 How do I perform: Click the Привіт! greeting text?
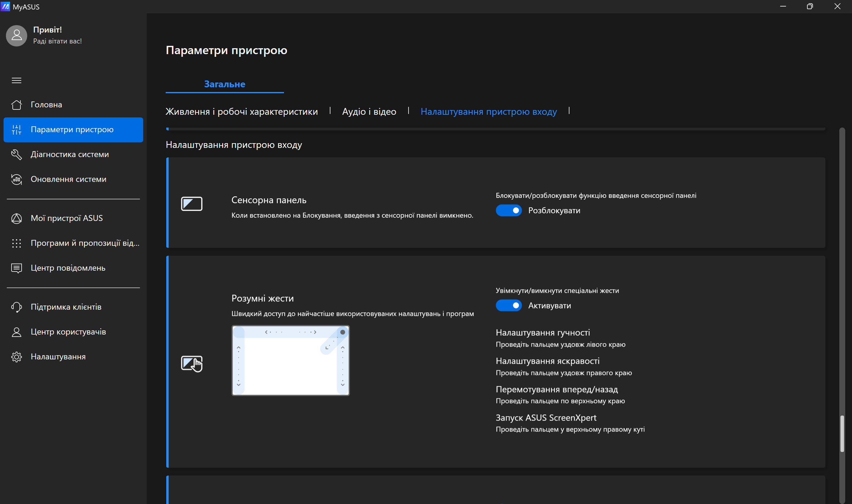click(48, 30)
